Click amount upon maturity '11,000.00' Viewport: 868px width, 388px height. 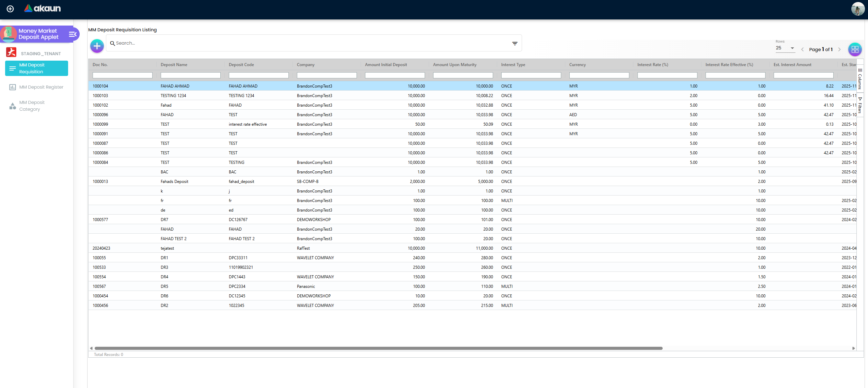click(x=485, y=248)
